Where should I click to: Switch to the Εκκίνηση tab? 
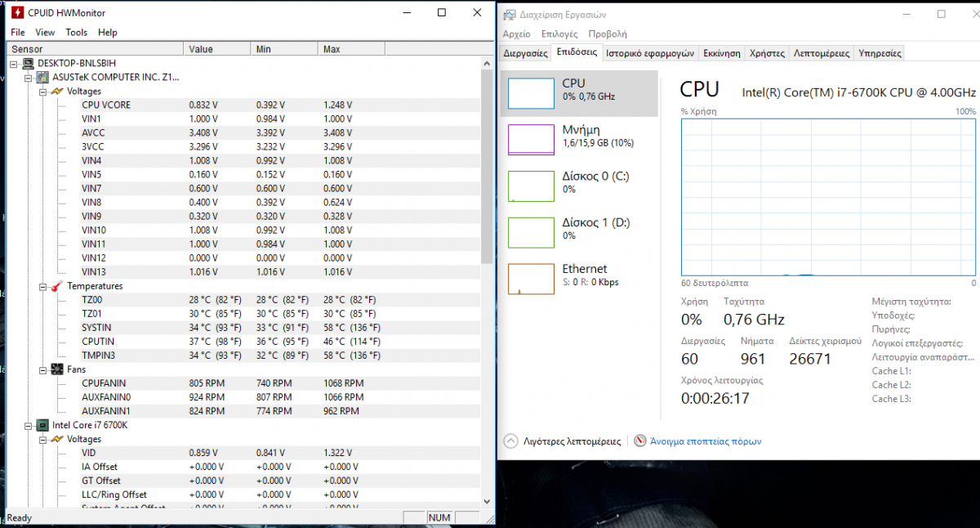coord(722,53)
